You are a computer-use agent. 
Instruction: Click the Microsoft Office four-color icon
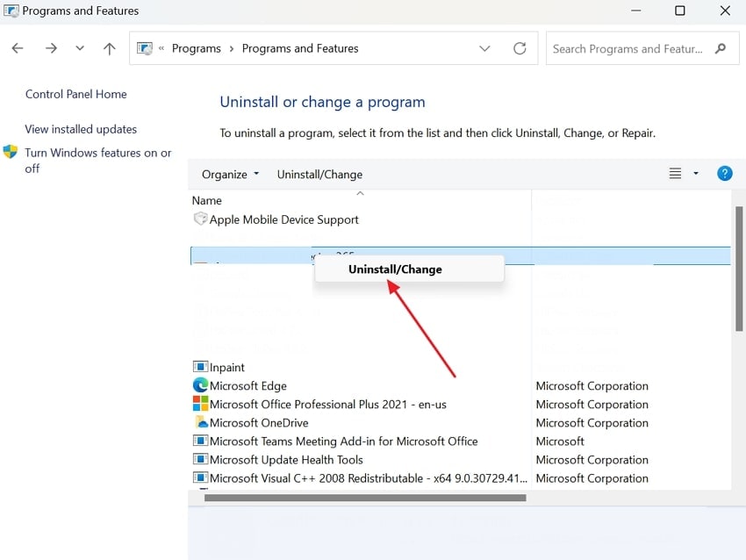200,404
